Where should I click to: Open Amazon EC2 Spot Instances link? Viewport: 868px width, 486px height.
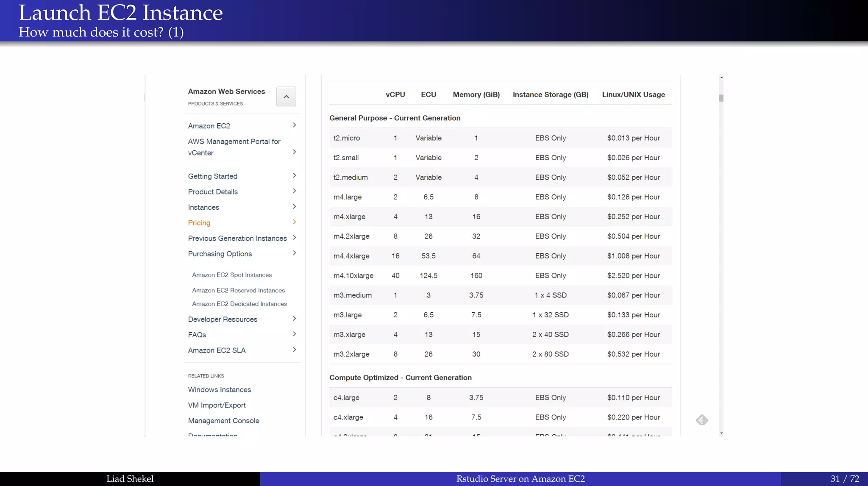click(232, 275)
